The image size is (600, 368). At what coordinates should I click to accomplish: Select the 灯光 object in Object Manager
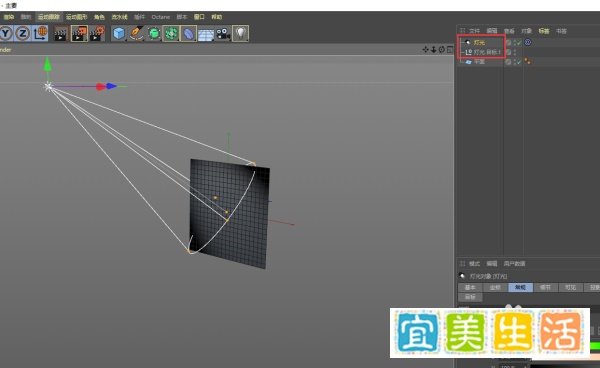tap(479, 42)
